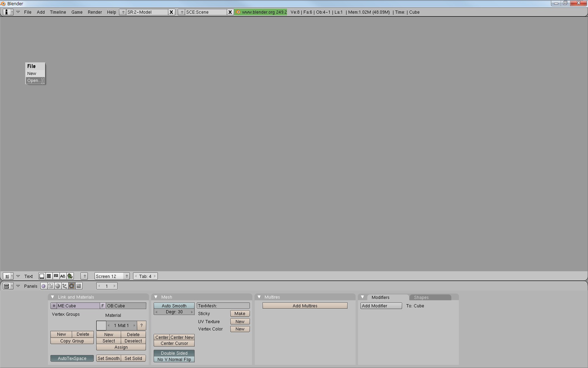This screenshot has height=368, width=588.
Task: Collapse text editor header menus triangle
Action: pos(18,276)
